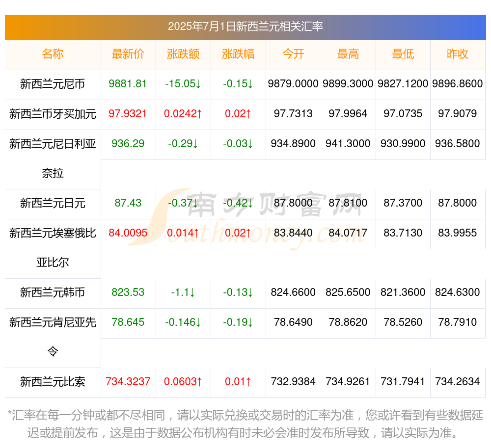
Task: Click open value 824.6600
Action: [x=293, y=292]
